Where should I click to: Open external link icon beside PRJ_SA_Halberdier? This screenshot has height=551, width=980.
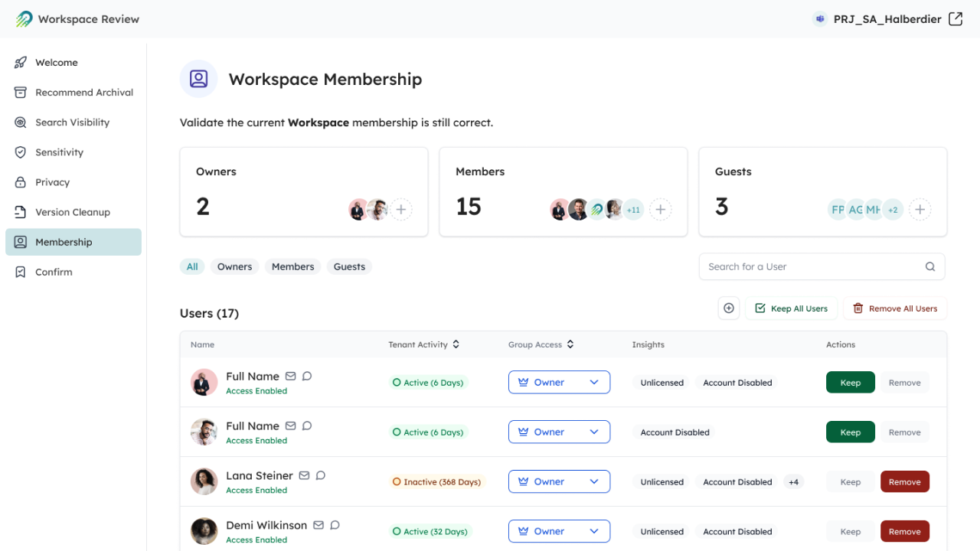[955, 19]
